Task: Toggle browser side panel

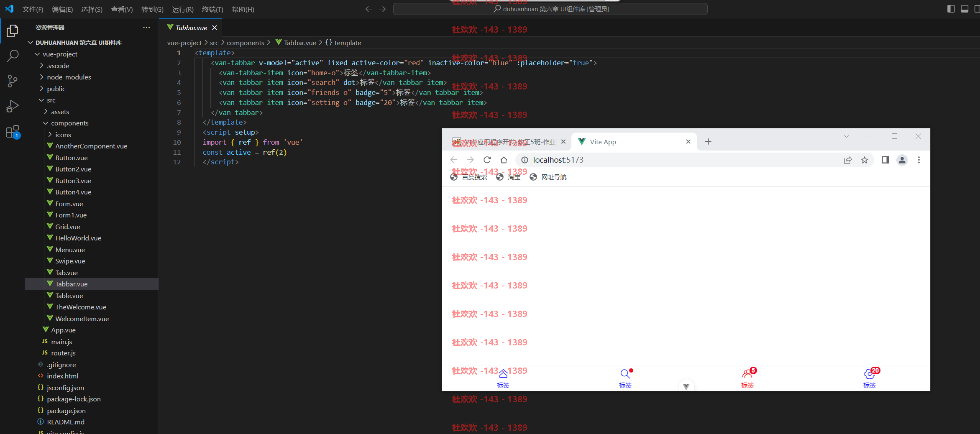Action: [885, 160]
